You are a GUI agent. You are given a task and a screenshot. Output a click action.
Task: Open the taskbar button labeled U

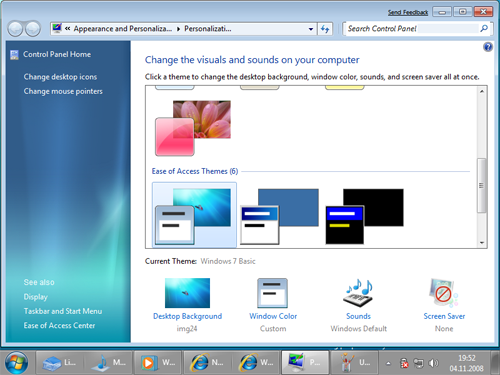(355, 362)
